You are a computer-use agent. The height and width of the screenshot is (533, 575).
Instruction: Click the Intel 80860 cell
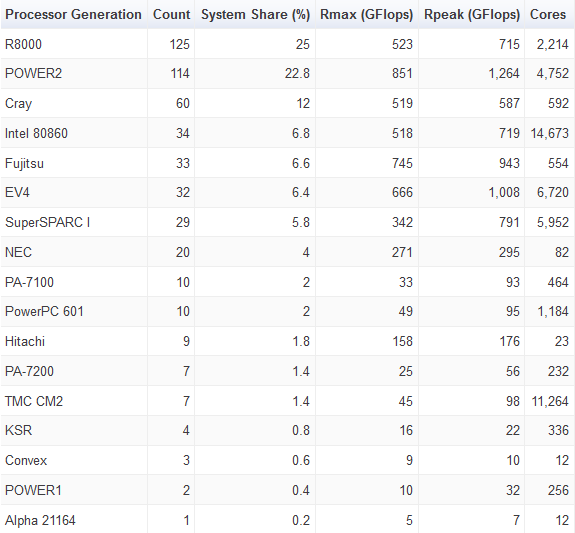point(36,133)
